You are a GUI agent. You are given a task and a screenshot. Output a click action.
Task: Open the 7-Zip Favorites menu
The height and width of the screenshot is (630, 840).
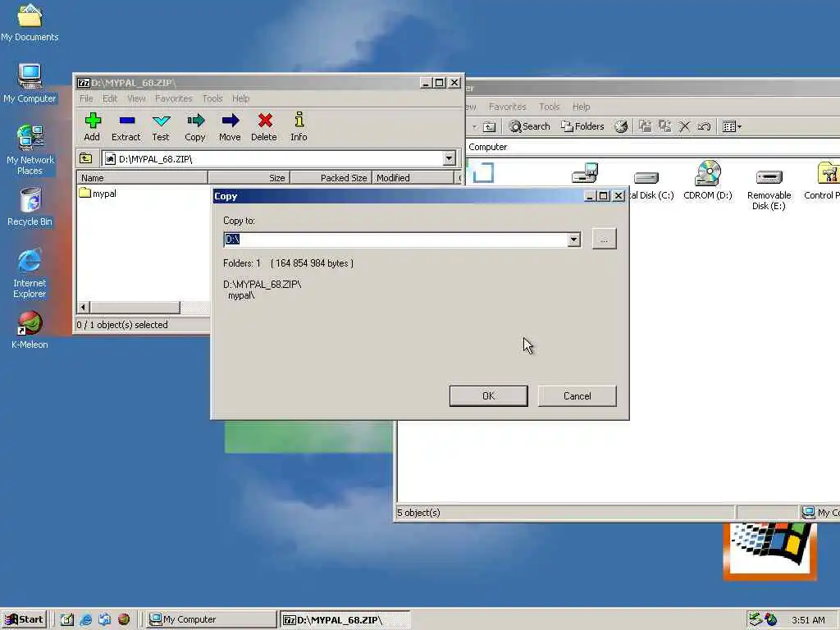pyautogui.click(x=174, y=98)
